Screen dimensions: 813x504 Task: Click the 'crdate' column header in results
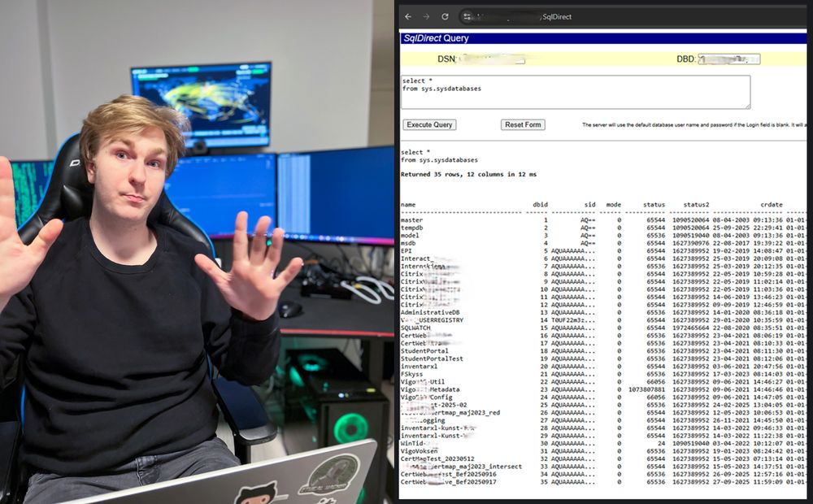(772, 205)
